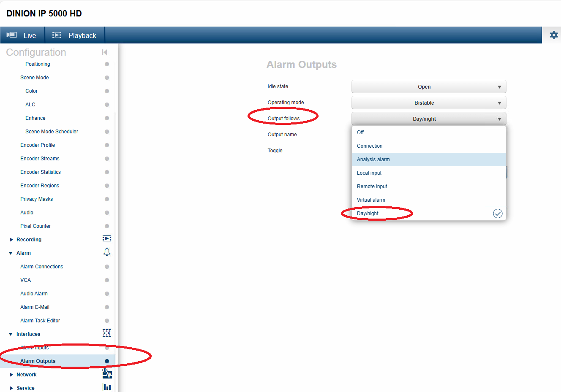This screenshot has height=392, width=561.
Task: Collapse the Alarm tree section
Action: (11, 253)
